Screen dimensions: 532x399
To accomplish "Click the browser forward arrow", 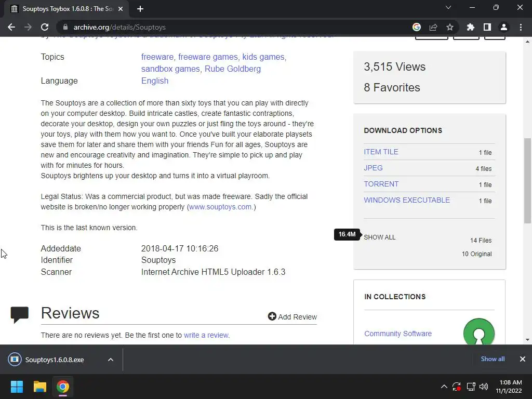I will click(x=28, y=27).
